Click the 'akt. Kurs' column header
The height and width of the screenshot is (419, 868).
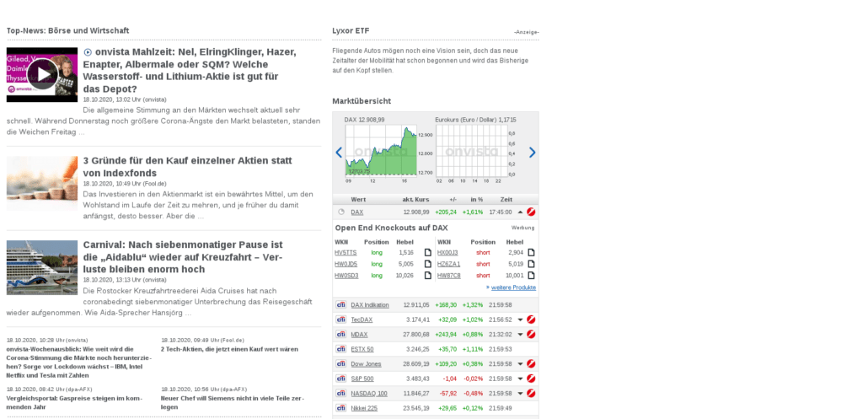click(415, 199)
